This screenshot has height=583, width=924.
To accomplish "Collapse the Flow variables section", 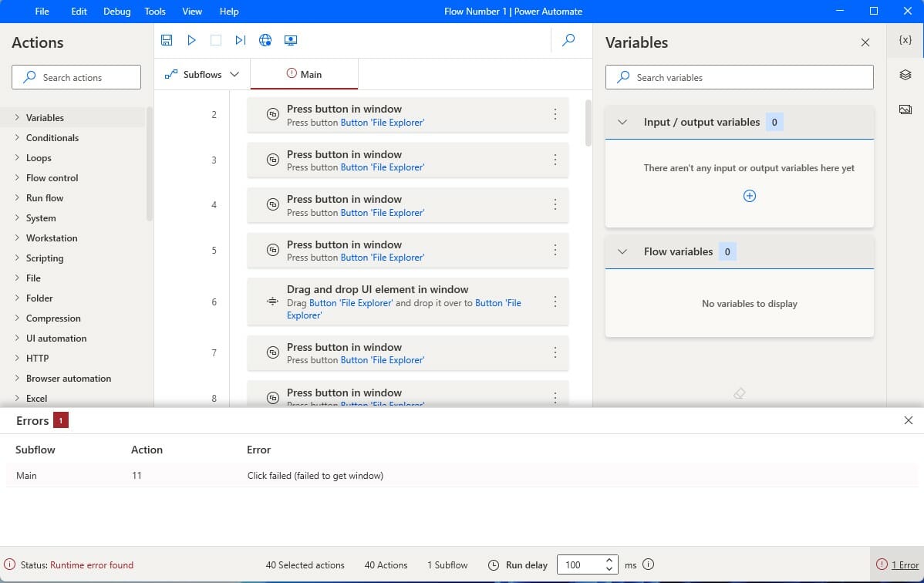I will (x=622, y=251).
